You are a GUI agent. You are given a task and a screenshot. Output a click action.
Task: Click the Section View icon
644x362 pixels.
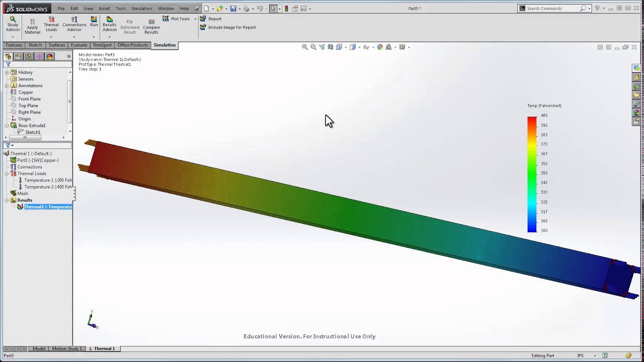pos(330,47)
